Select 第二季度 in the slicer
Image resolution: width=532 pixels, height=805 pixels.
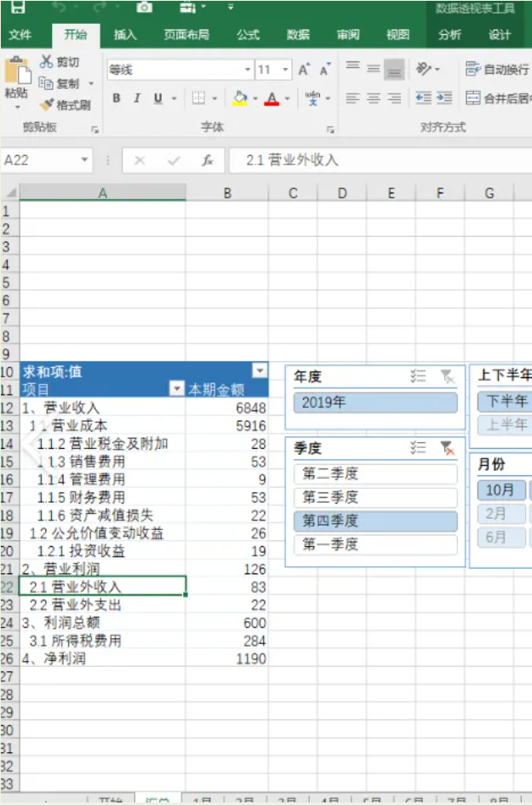click(375, 474)
